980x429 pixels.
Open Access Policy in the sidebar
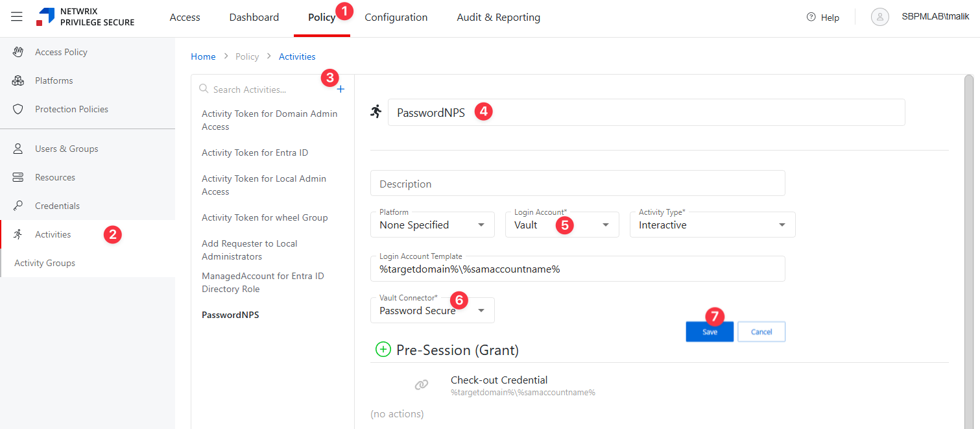click(61, 52)
